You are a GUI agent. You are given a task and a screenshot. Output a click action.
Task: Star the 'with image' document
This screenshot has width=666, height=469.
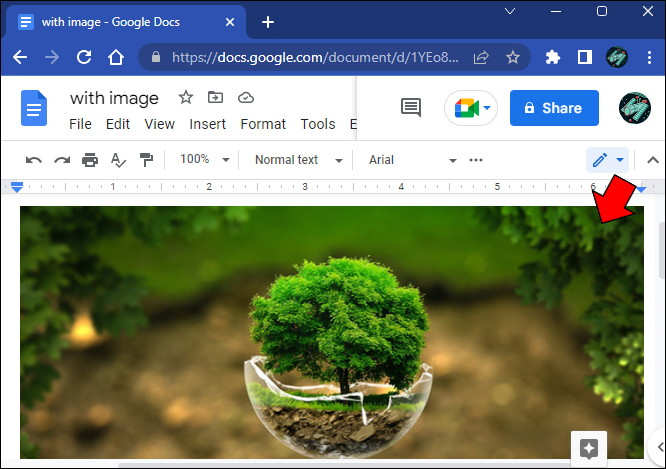pyautogui.click(x=186, y=98)
